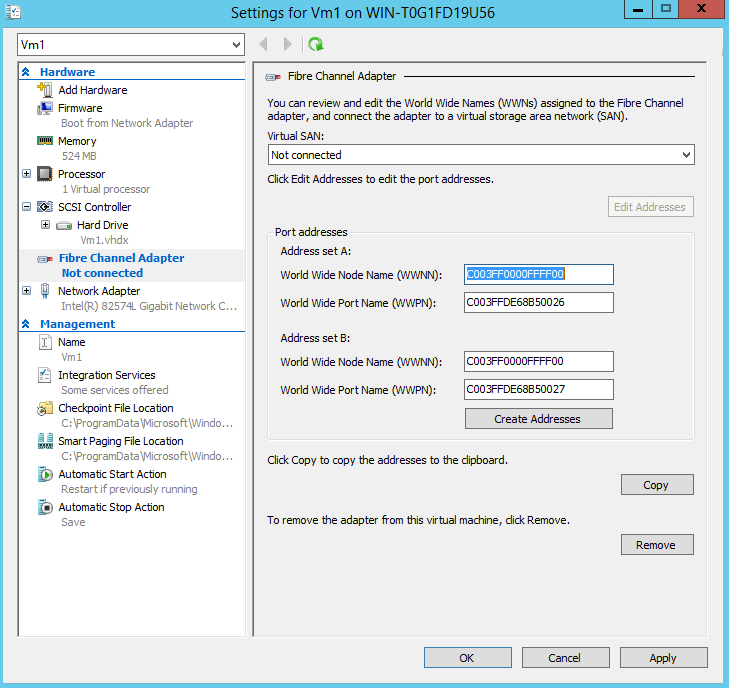Viewport: 729px width, 688px height.
Task: Collapse the Management section chevron
Action: [26, 324]
